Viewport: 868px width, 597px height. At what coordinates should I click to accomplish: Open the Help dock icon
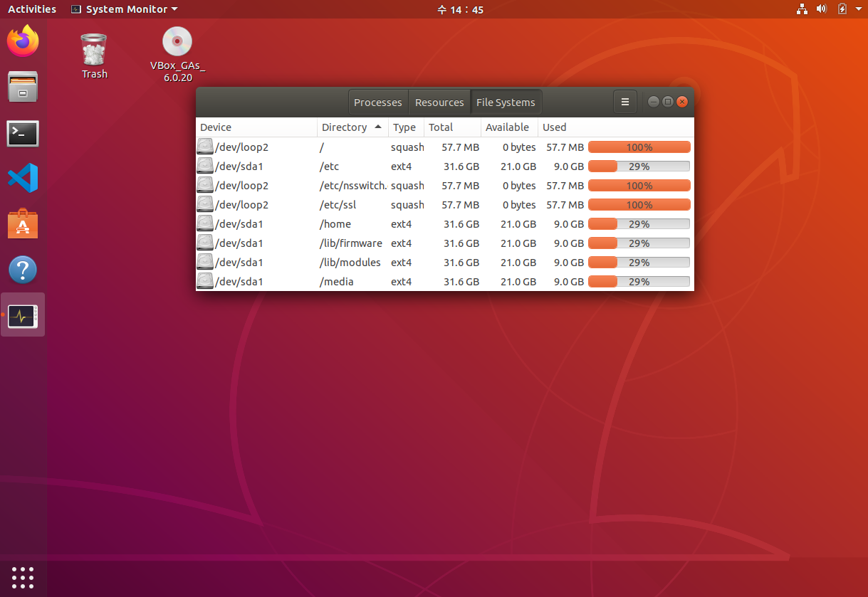tap(23, 270)
